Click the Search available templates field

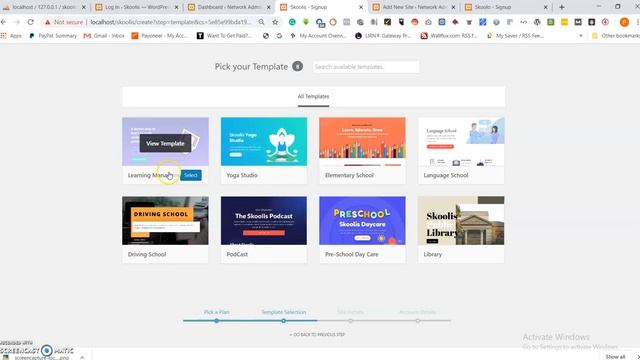click(366, 67)
